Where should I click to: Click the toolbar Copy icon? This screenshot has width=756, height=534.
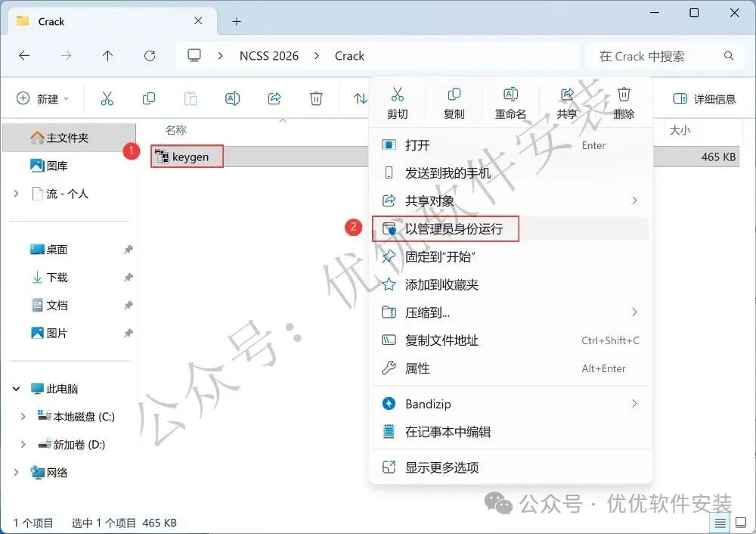coord(149,98)
